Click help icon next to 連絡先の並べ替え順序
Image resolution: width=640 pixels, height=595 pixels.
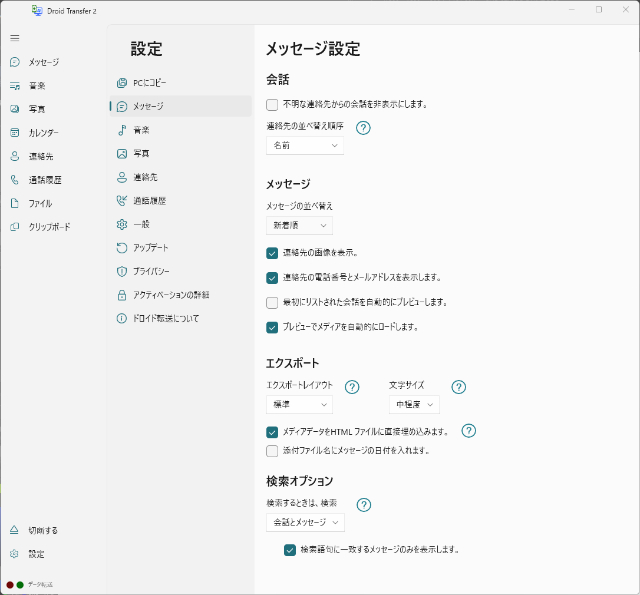(x=363, y=128)
